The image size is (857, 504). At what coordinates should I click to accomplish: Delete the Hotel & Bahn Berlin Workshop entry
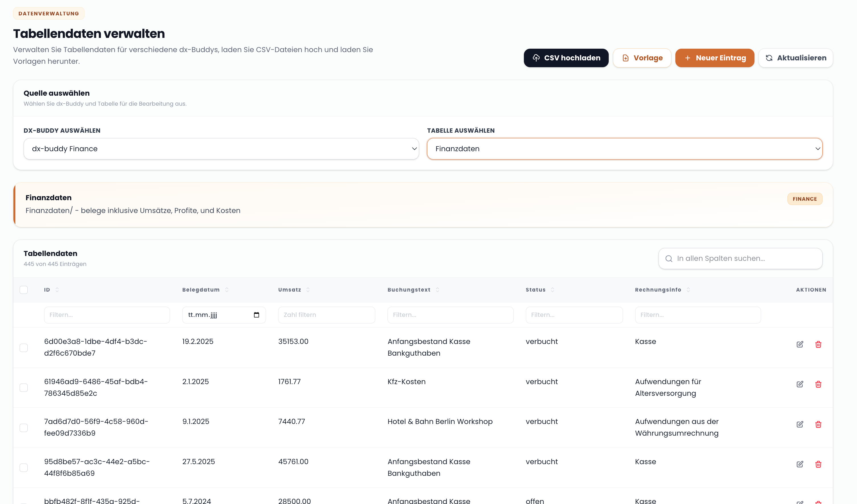[x=818, y=424]
